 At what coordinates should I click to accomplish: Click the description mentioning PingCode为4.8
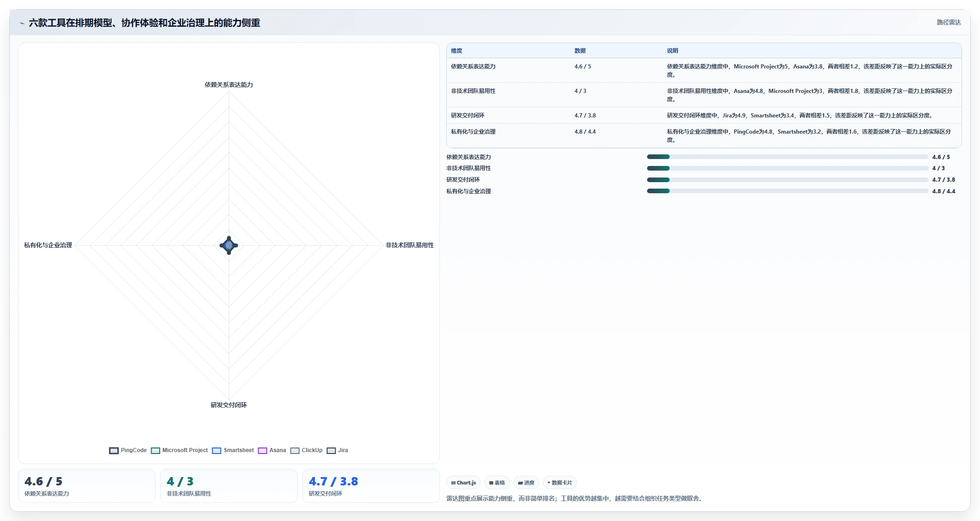(809, 136)
